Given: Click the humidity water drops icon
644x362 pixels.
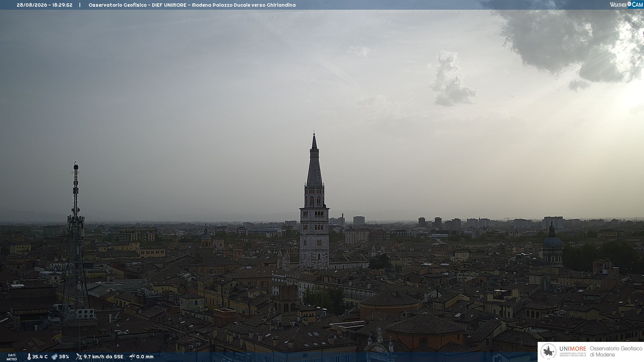Looking at the screenshot, I should [54, 357].
